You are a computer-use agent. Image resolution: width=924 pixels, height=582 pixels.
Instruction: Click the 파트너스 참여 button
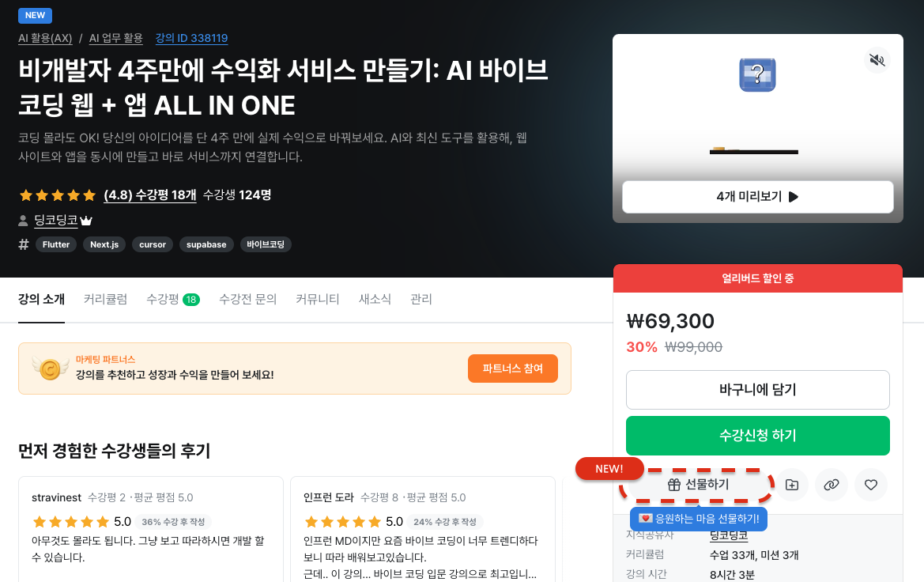[513, 368]
